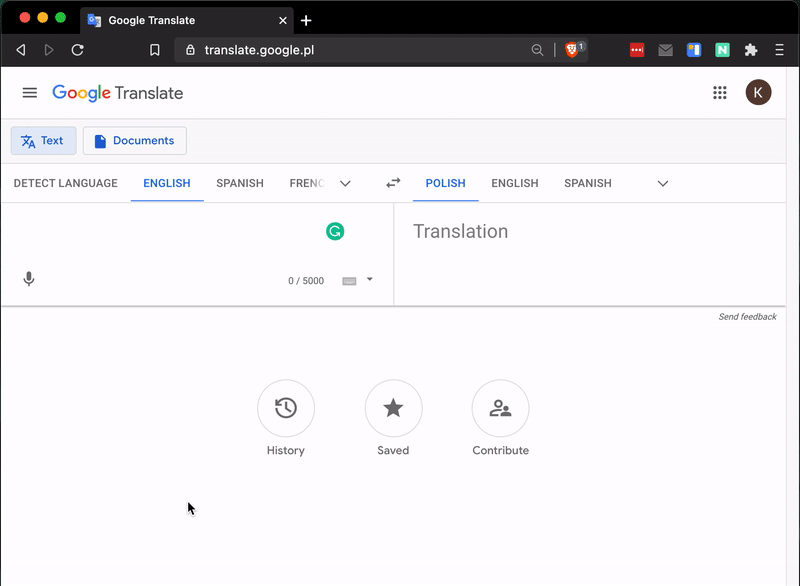This screenshot has width=800, height=586.
Task: Open the extensions puzzle menu
Action: (751, 50)
